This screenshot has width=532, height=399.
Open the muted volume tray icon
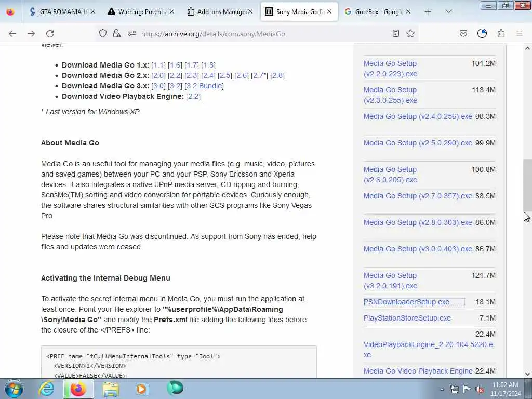click(x=480, y=389)
